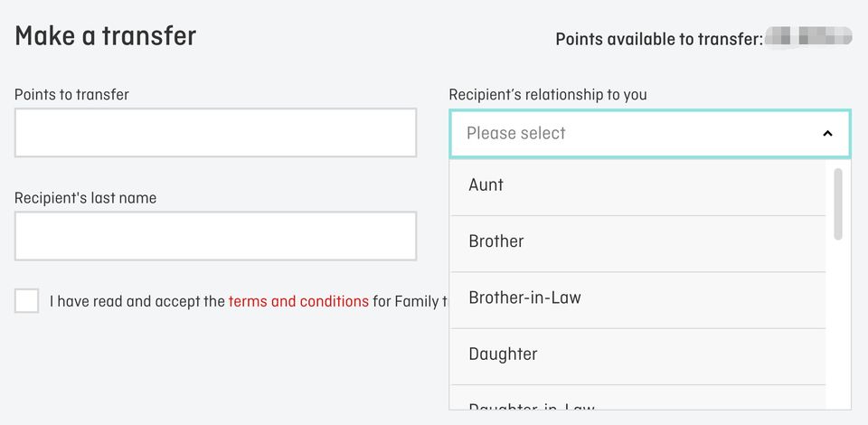Open the terms and conditions link
This screenshot has height=425, width=868.
[298, 301]
